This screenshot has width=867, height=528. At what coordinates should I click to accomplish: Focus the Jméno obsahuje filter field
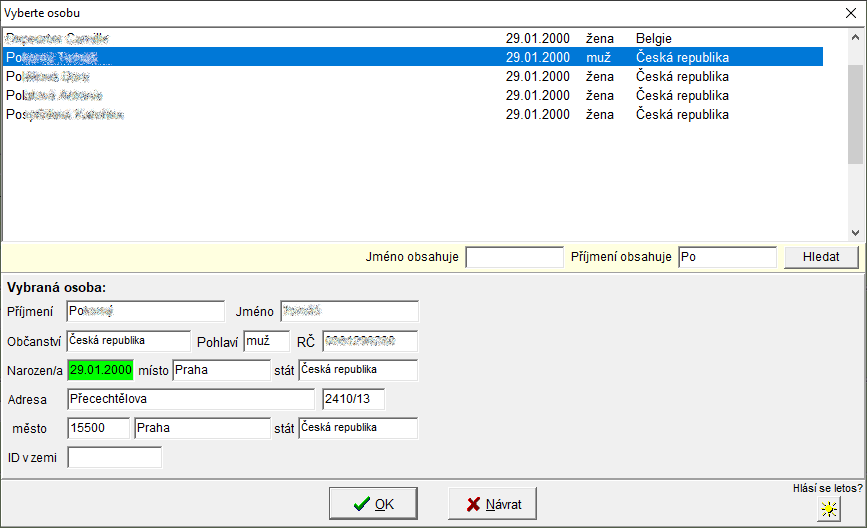coord(514,257)
